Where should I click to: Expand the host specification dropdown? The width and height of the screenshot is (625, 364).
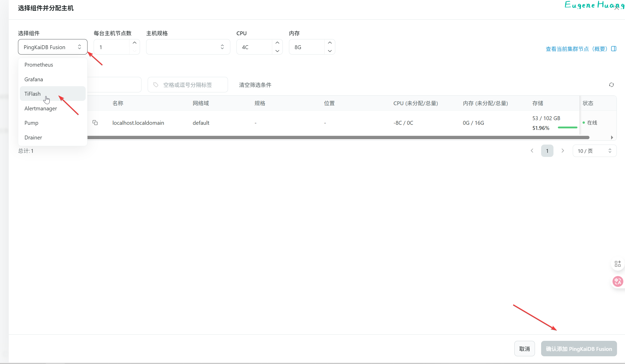[188, 47]
